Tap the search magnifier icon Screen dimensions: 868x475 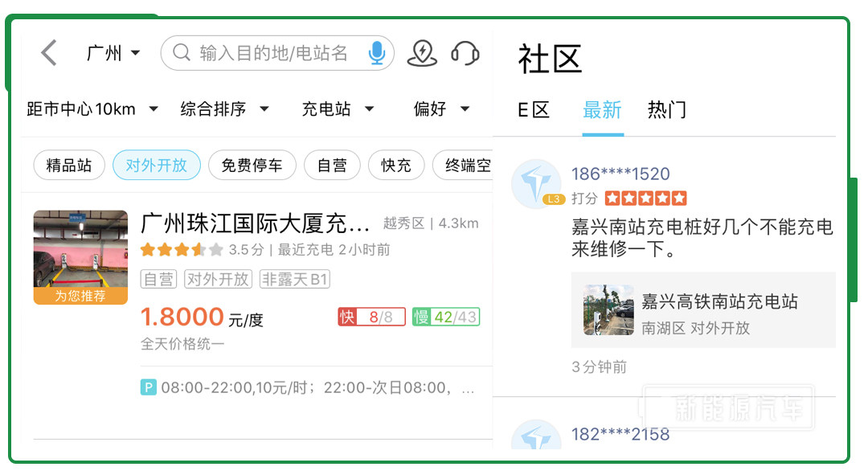coord(182,53)
